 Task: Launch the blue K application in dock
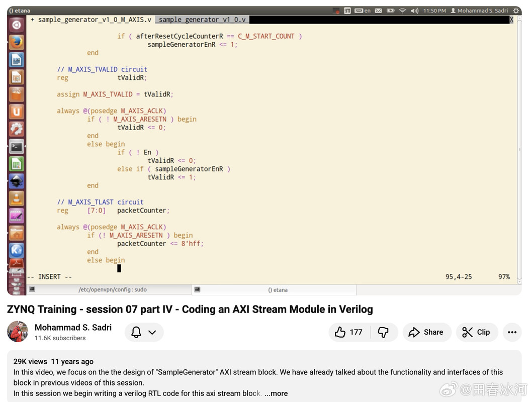click(16, 250)
